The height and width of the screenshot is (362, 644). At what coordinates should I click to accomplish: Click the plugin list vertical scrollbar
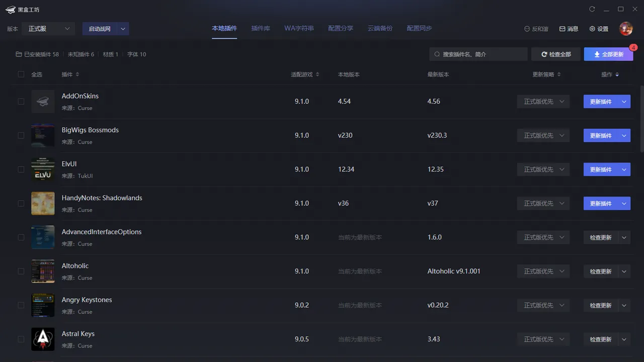[641, 119]
